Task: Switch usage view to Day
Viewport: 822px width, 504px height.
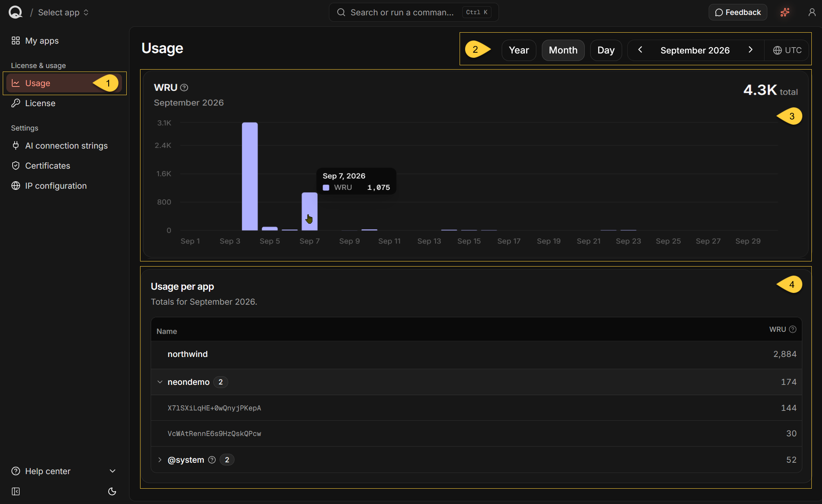Action: [606, 50]
